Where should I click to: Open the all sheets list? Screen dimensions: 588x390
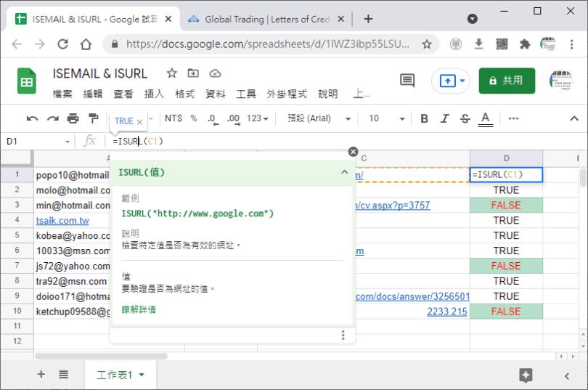point(63,374)
